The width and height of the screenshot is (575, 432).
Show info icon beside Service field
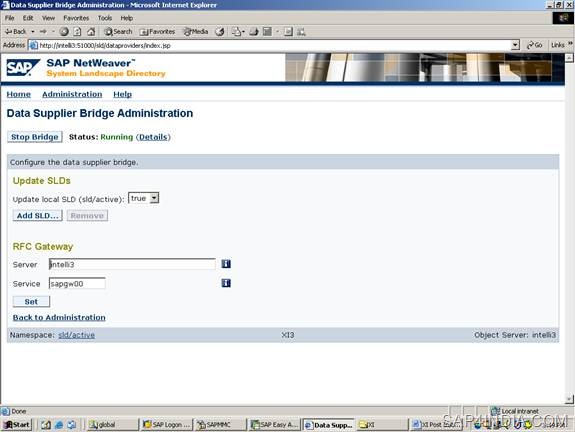226,283
